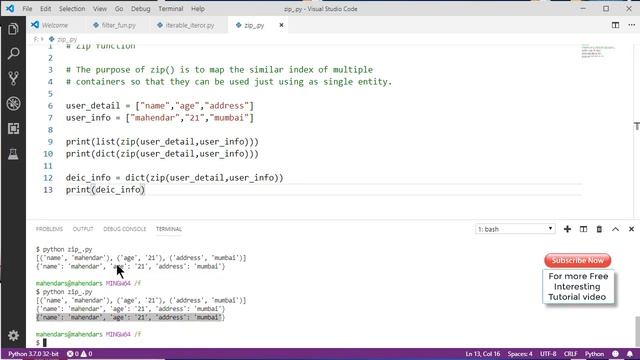
Task: Click line number 12 in gutter
Action: tap(48, 178)
